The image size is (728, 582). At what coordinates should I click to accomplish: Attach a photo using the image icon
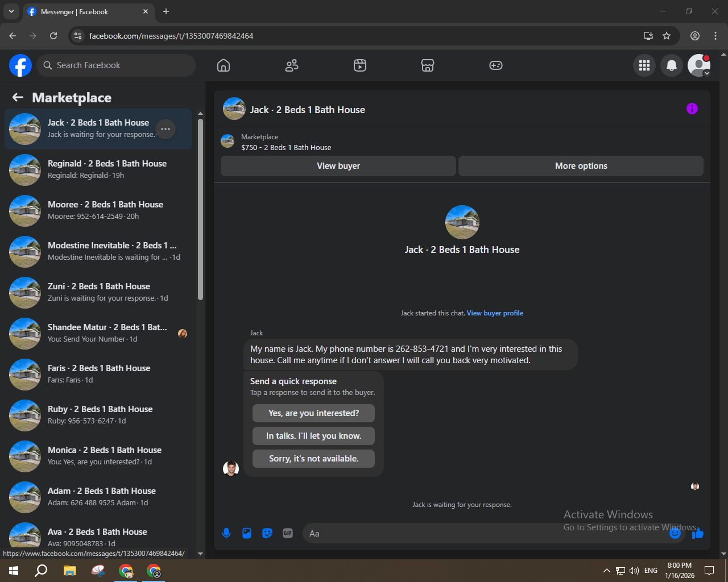(x=247, y=533)
